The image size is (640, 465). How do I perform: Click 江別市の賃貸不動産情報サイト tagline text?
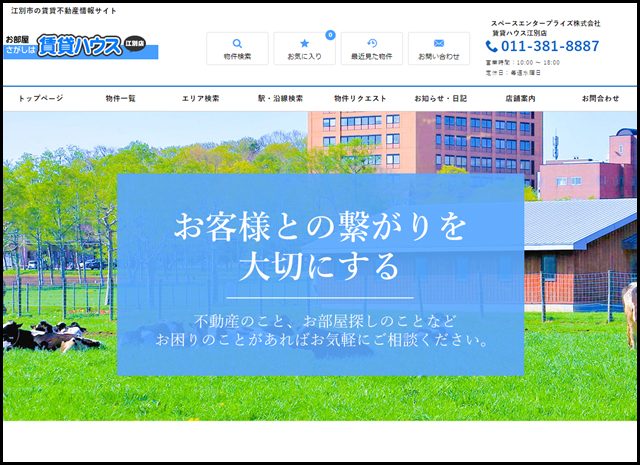click(x=64, y=11)
